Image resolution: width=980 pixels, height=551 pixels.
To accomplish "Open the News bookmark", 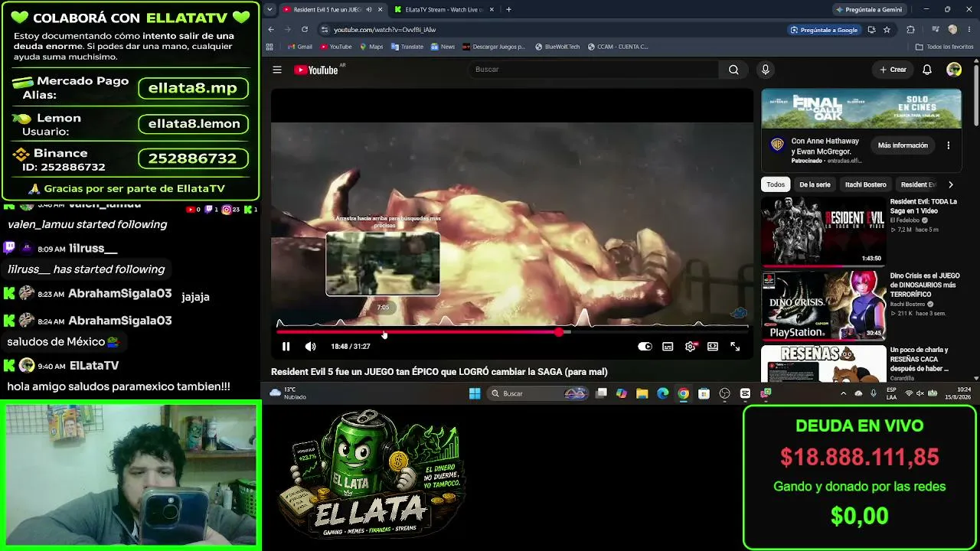I will (443, 47).
